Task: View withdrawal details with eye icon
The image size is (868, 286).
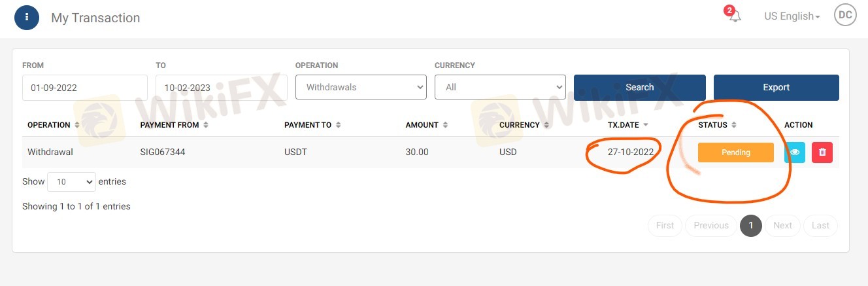Action: (795, 152)
